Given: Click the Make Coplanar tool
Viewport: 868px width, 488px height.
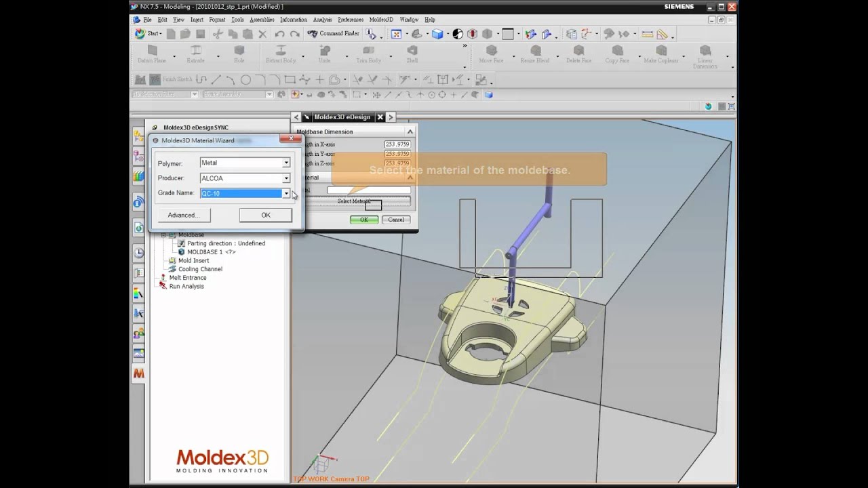Looking at the screenshot, I should click(661, 54).
